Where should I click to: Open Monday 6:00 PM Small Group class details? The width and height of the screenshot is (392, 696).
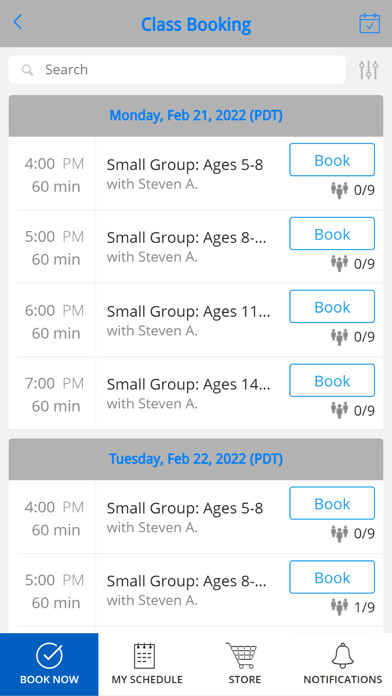(188, 320)
